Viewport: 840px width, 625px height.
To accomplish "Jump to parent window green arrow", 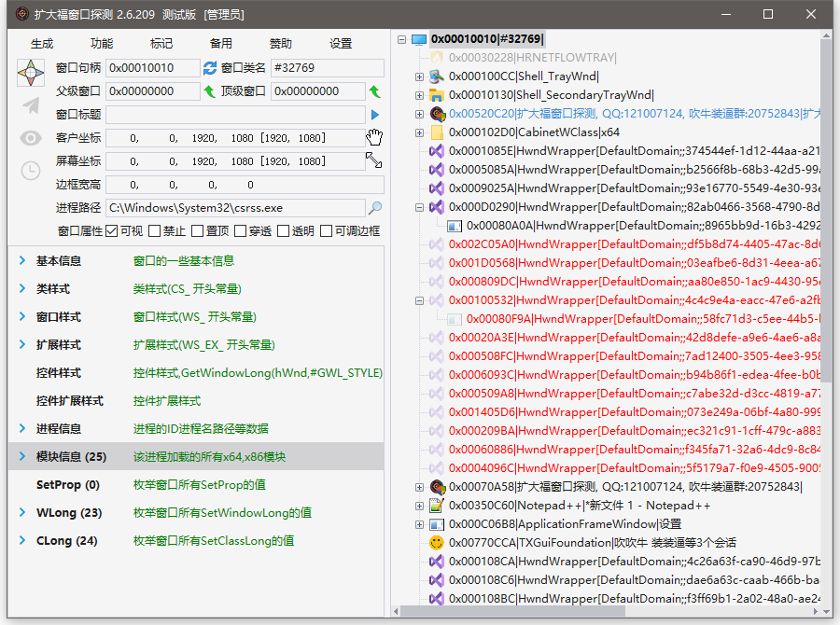I will [x=209, y=91].
